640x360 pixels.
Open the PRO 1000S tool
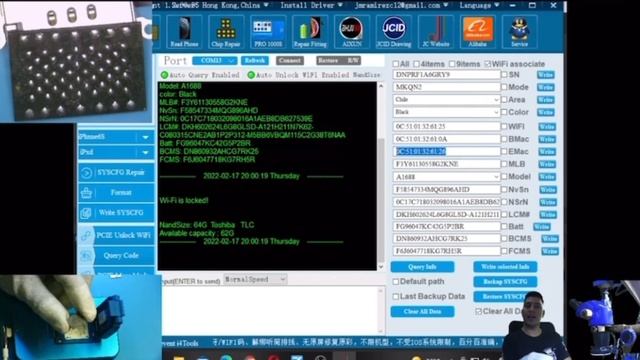click(x=268, y=32)
